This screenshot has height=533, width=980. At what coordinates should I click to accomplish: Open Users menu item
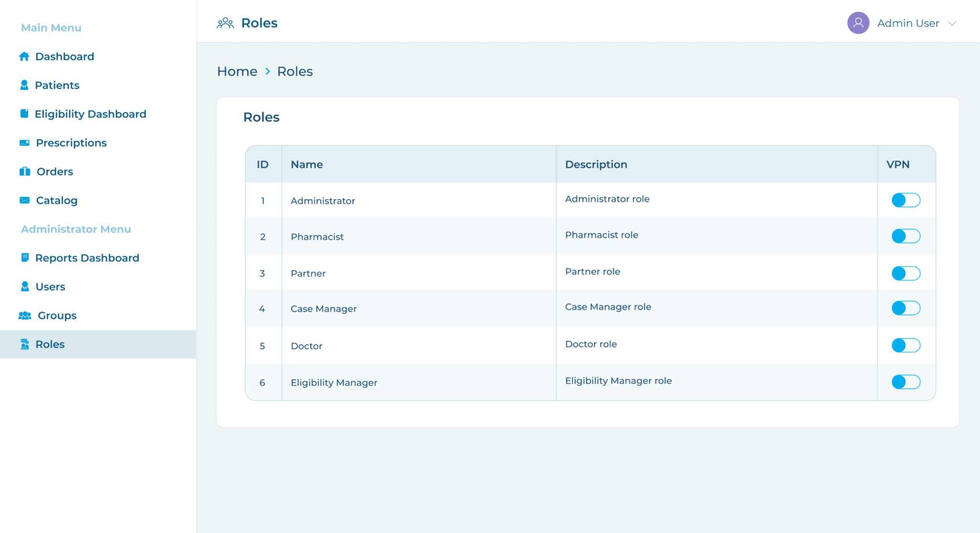(50, 286)
